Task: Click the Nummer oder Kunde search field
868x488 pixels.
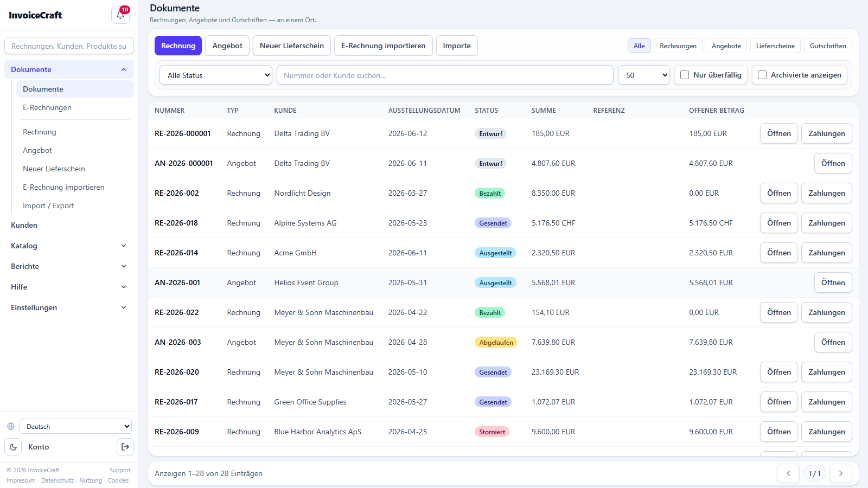Action: (445, 75)
